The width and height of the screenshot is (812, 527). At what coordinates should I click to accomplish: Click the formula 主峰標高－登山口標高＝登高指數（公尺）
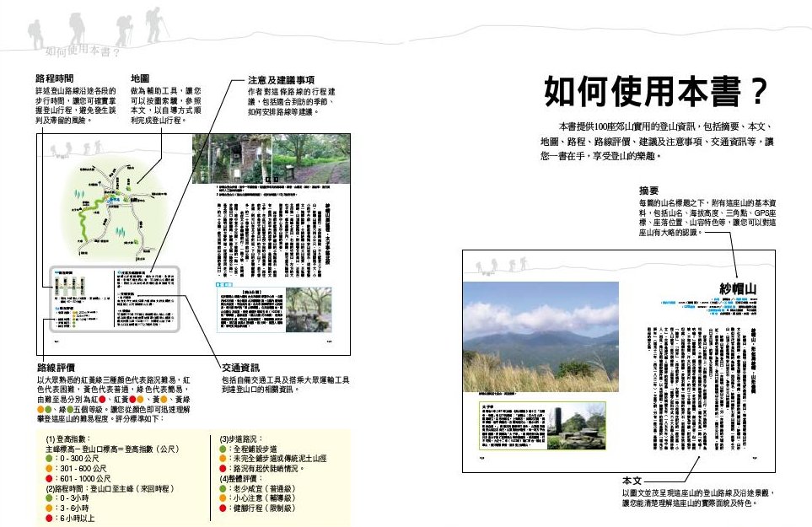click(112, 449)
